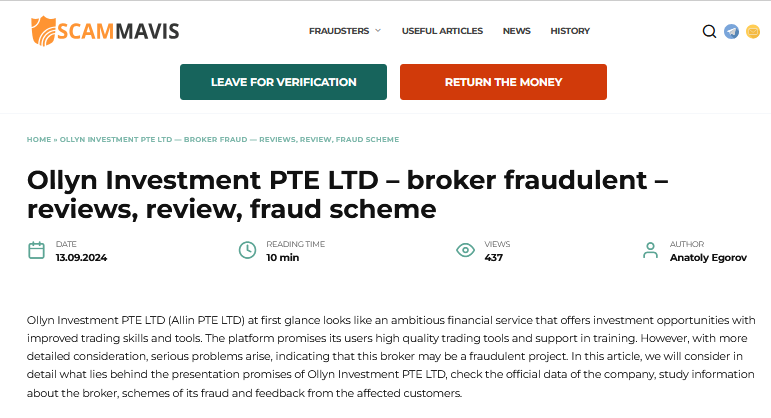Click the author person icon
The image size is (771, 418).
pos(650,250)
